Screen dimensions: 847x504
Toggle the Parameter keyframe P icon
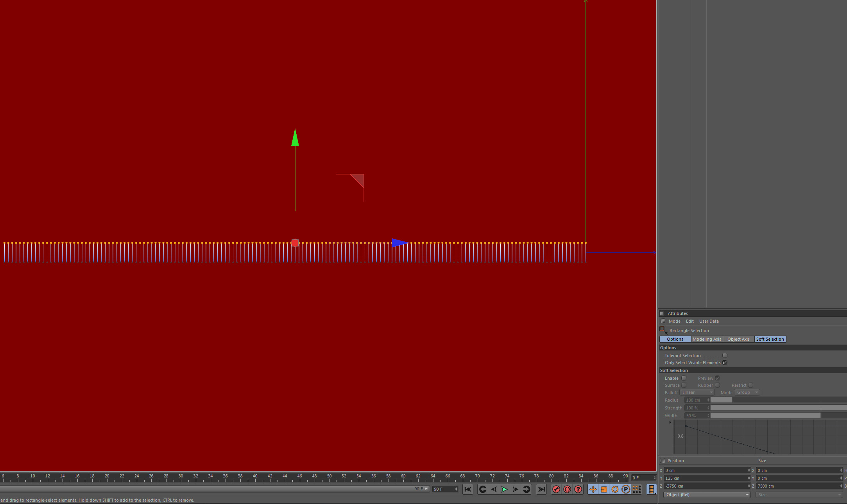626,489
